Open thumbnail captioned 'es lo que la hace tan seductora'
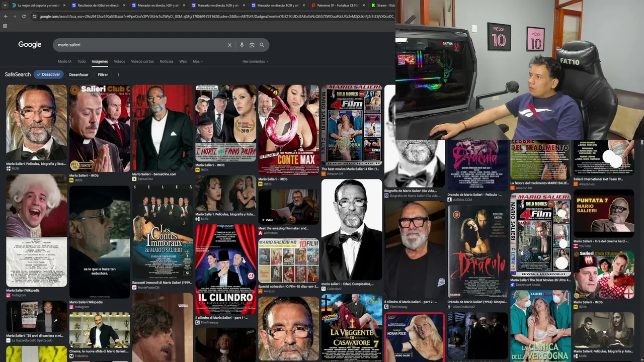The image size is (644, 362). point(100,242)
